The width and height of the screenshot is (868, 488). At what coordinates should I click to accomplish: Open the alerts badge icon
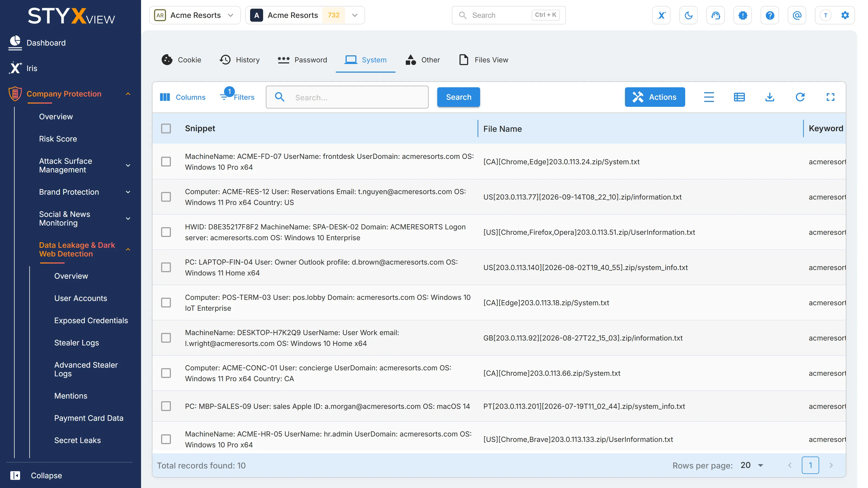(x=743, y=15)
